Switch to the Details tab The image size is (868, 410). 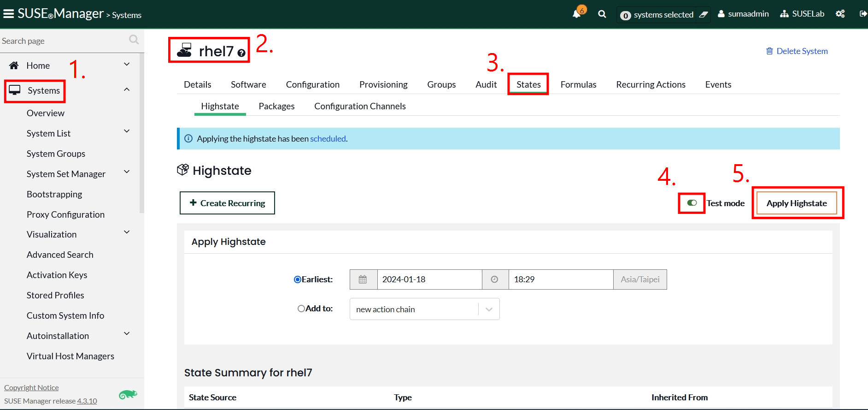coord(197,84)
